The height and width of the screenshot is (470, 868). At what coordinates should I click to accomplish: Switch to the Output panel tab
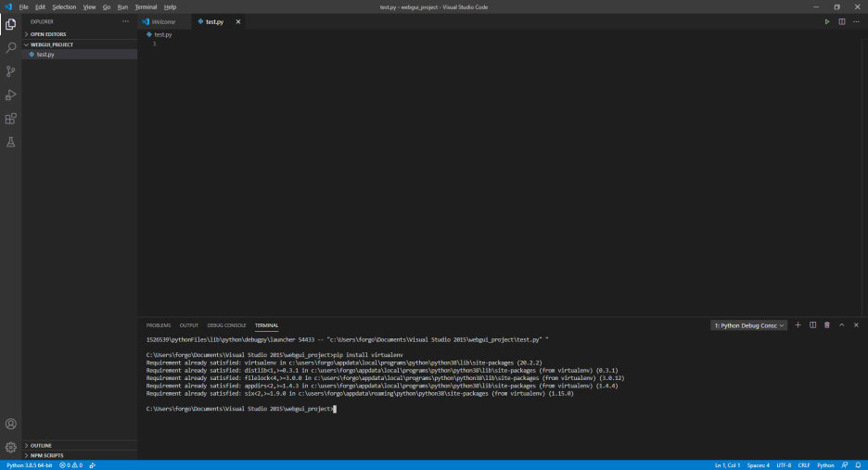point(189,325)
